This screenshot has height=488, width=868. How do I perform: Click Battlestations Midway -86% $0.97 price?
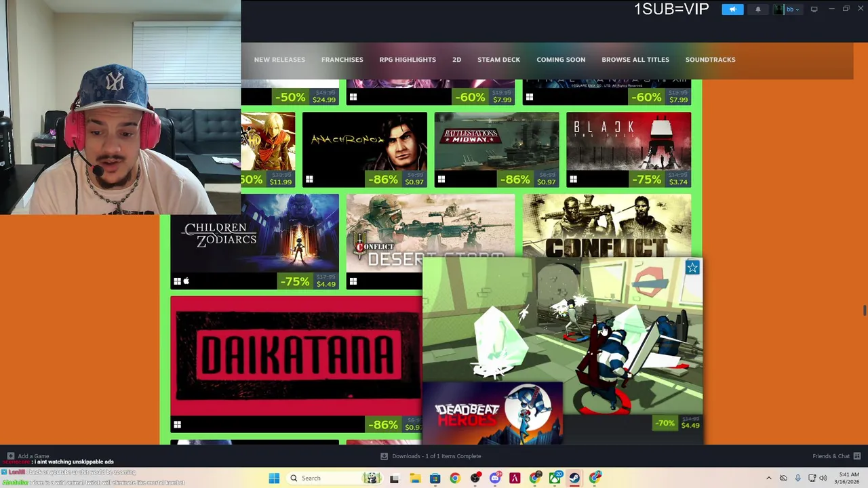point(528,180)
